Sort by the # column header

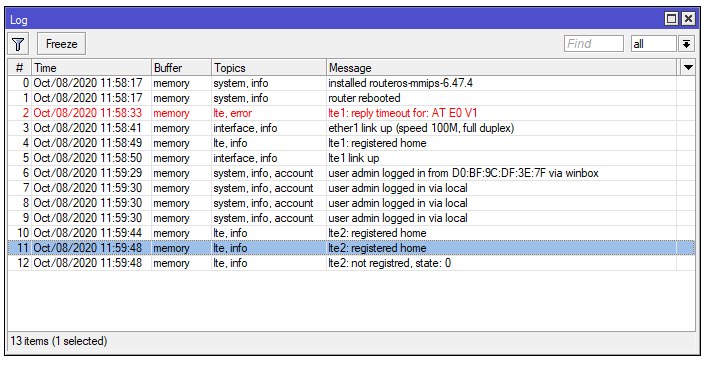click(x=19, y=68)
